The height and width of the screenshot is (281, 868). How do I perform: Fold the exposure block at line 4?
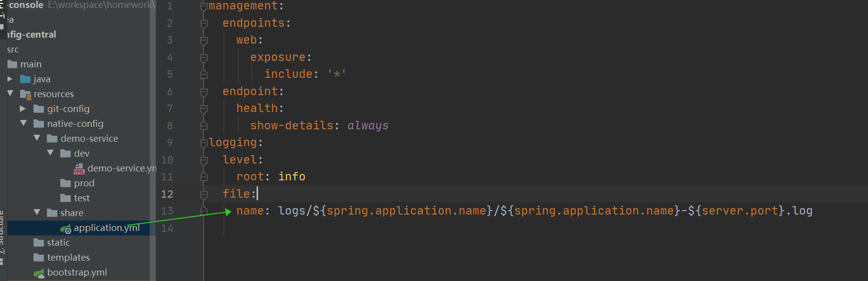pyautogui.click(x=203, y=57)
